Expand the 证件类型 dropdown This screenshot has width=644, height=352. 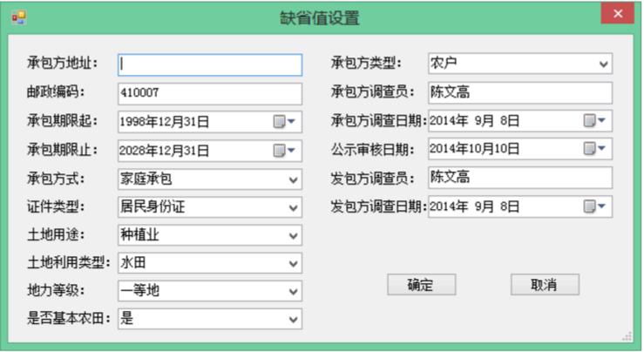(293, 208)
